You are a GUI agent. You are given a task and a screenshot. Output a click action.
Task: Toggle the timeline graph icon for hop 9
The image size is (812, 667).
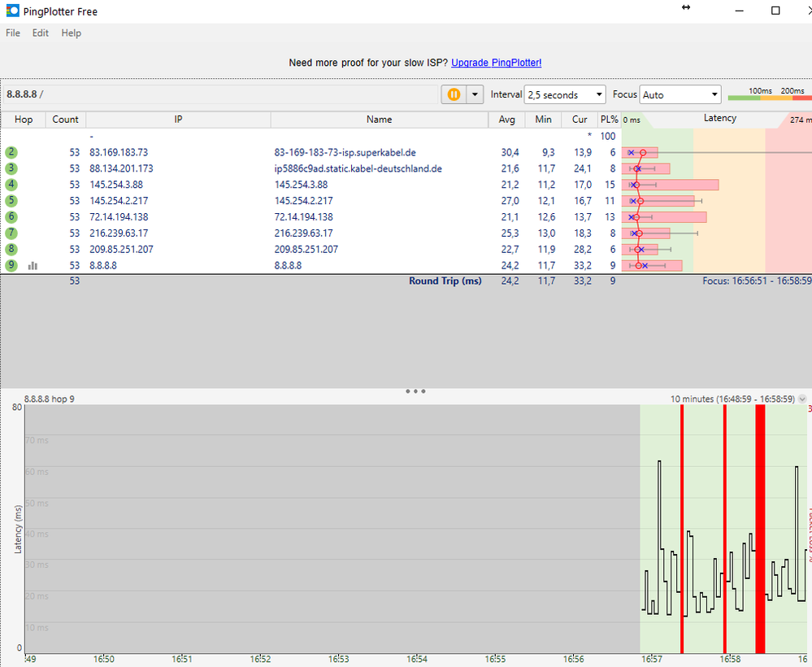(33, 265)
